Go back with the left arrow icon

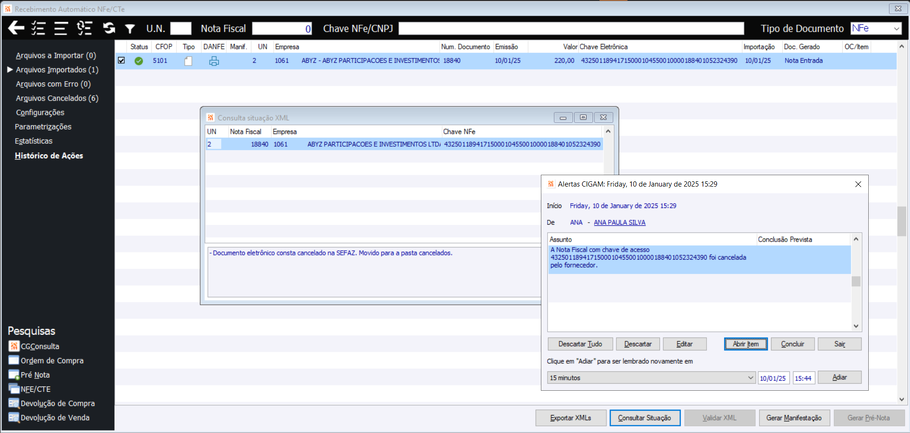point(16,28)
